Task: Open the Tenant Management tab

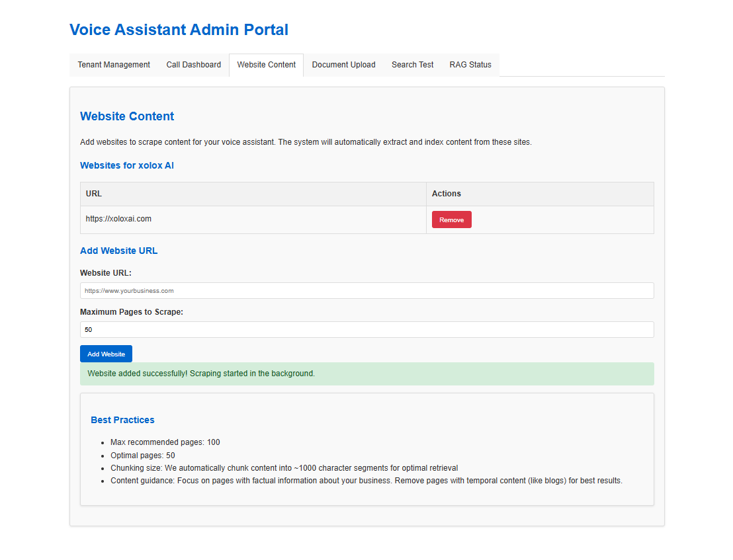Action: tap(114, 65)
